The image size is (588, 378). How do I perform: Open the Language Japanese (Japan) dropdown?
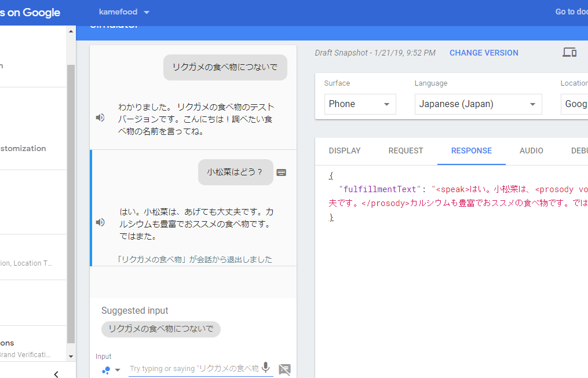click(x=478, y=104)
